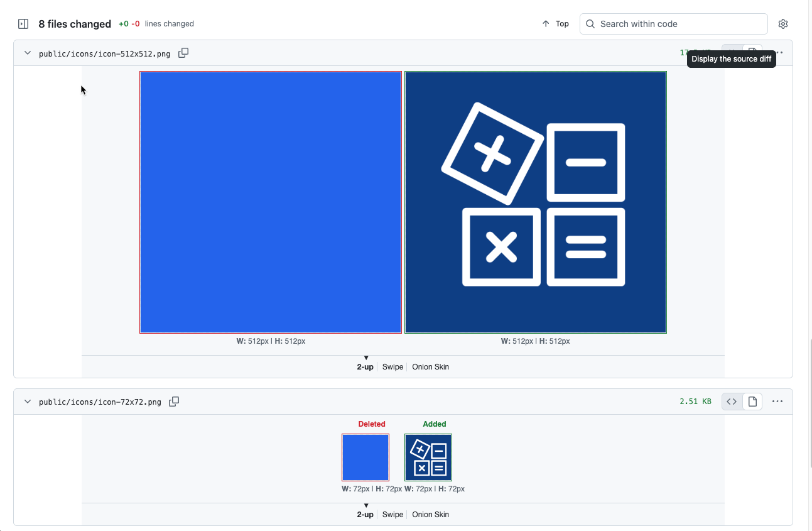
Task: Copy the icon-72x72.png file path
Action: click(175, 402)
